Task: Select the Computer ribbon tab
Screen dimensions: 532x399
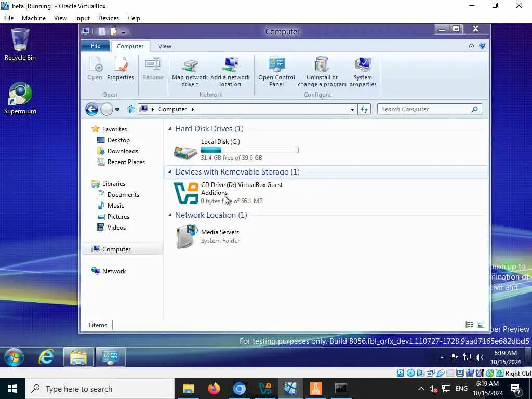Action: (x=130, y=46)
